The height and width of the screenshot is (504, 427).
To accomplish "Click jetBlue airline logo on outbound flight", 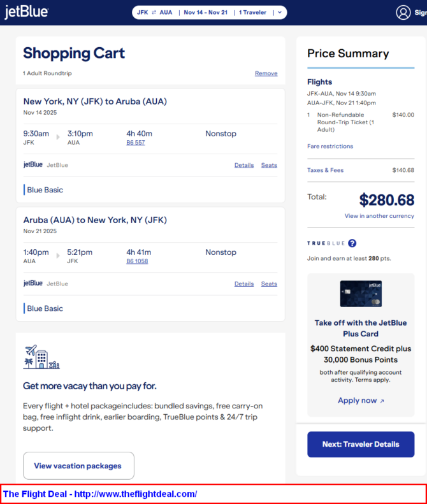I will click(x=33, y=164).
